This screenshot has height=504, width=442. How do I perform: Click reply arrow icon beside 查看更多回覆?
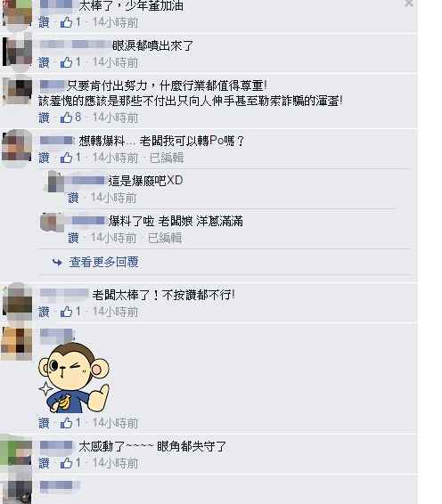(57, 263)
